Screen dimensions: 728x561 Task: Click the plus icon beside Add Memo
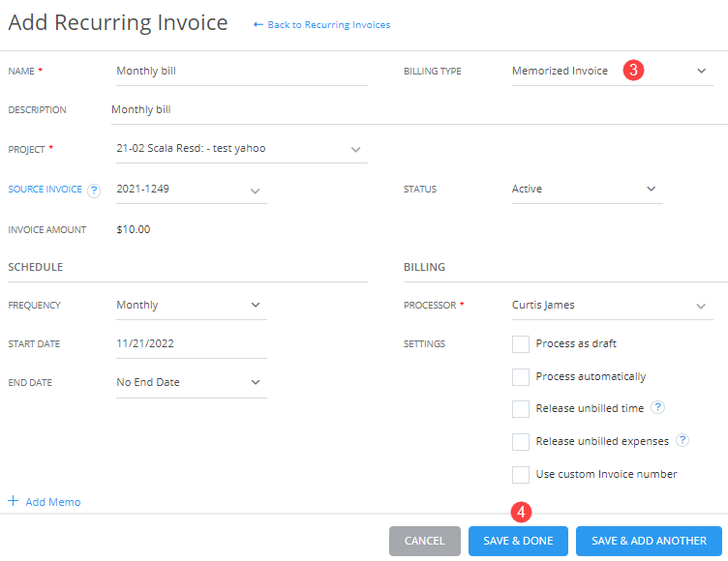13,501
